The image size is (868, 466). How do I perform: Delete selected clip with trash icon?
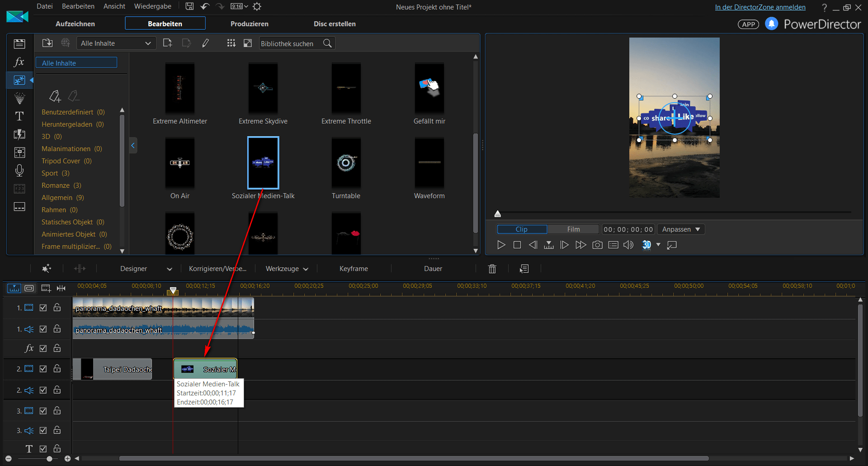(492, 269)
